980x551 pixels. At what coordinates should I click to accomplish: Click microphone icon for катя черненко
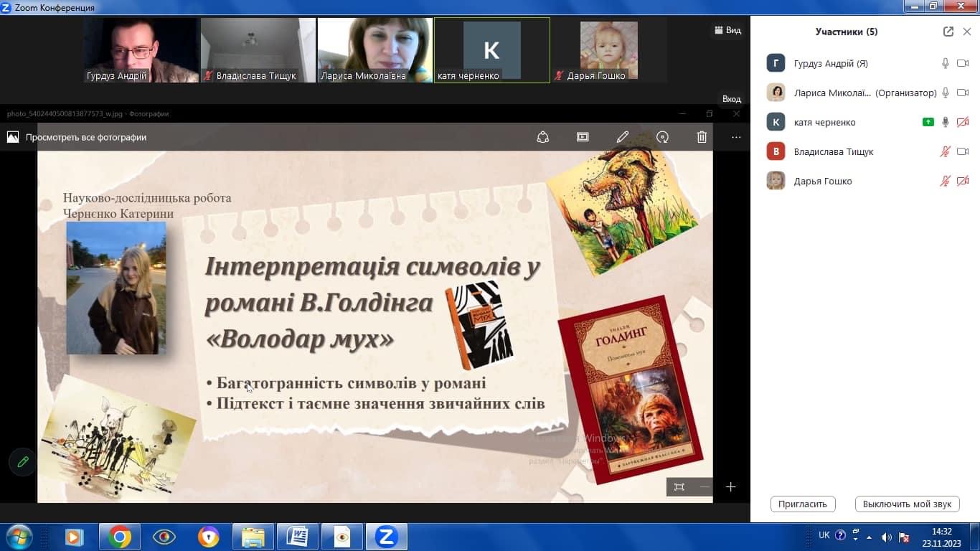click(x=946, y=122)
